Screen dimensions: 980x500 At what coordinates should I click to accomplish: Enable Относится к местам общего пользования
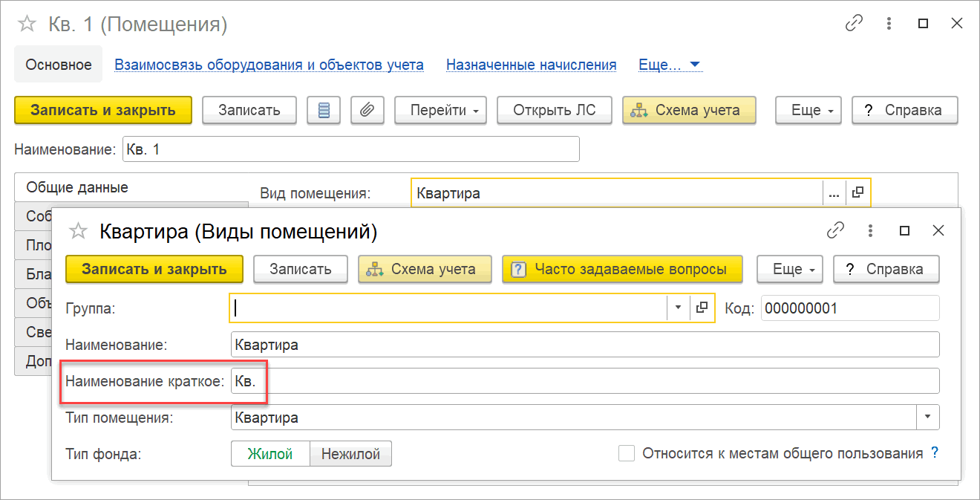click(627, 453)
